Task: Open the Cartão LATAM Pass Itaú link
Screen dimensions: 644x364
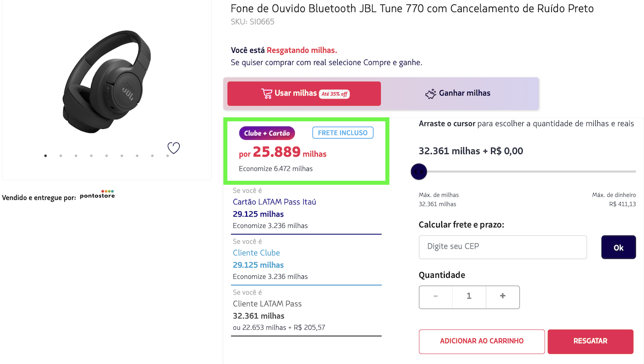Action: (274, 202)
